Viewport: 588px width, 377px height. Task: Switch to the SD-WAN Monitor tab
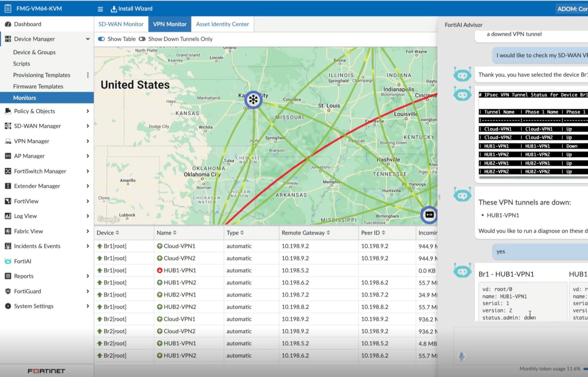tap(121, 24)
